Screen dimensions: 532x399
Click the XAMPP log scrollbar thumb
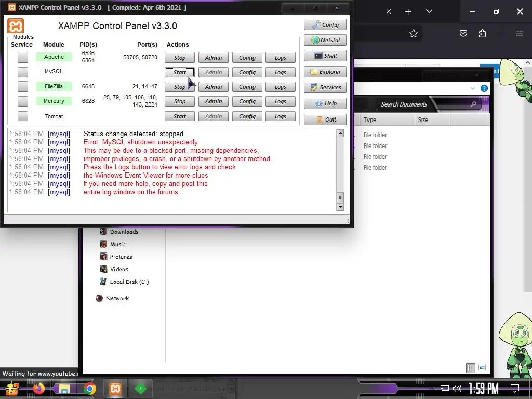340,197
